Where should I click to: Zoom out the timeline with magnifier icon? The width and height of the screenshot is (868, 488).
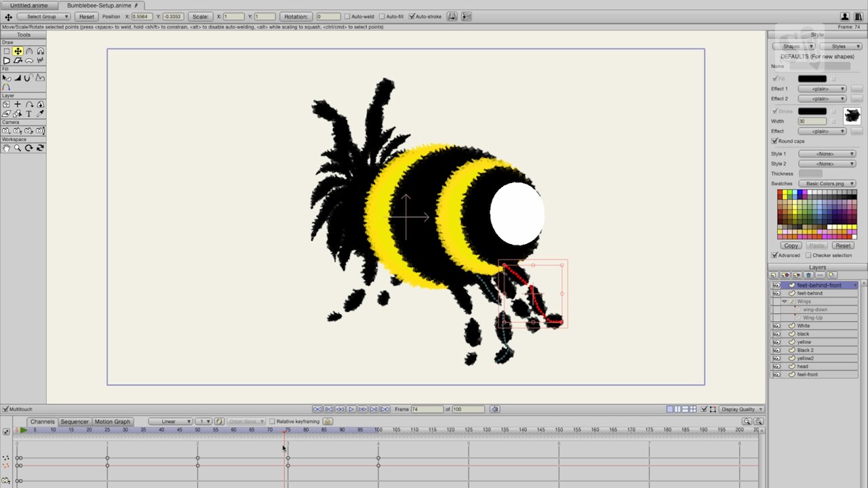747,422
